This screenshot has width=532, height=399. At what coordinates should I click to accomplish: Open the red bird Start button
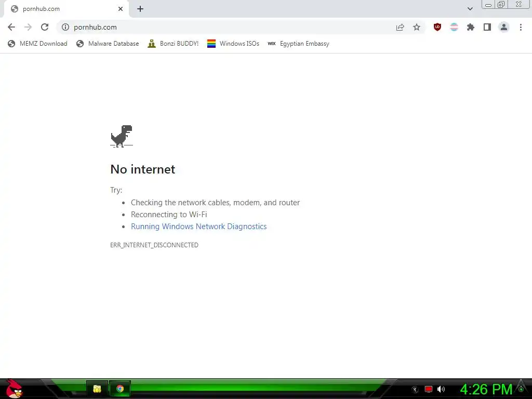point(14,389)
